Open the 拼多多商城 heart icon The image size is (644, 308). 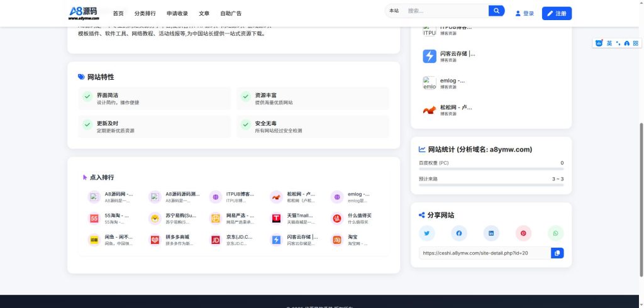pyautogui.click(x=155, y=240)
